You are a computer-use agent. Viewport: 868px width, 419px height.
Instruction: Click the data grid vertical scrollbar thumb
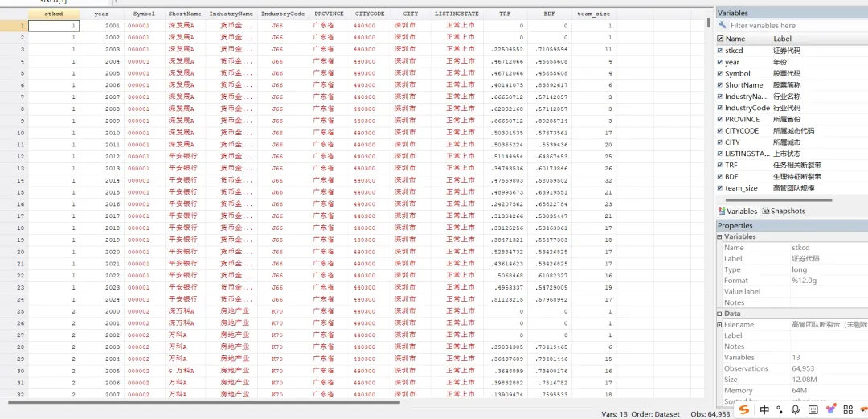[x=709, y=23]
